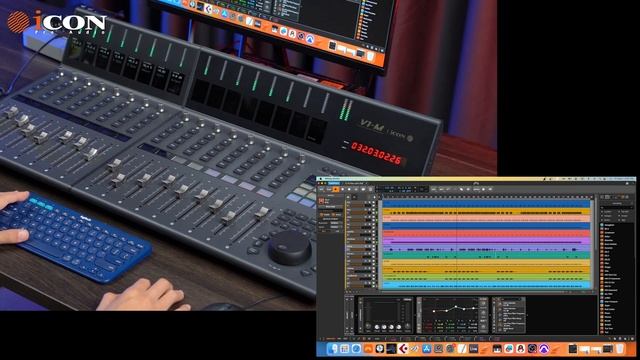Select the red clip in the arranger
Viewport: 640px width, 360px height.
coord(487,234)
